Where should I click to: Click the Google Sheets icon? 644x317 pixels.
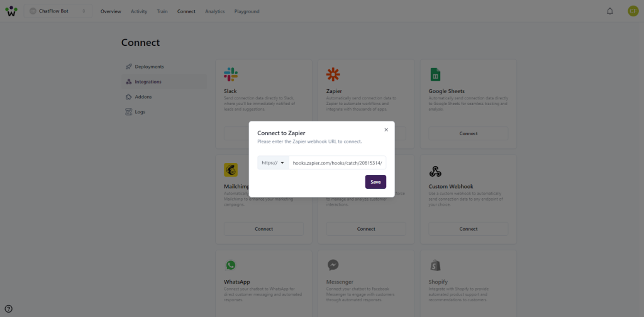coord(435,75)
